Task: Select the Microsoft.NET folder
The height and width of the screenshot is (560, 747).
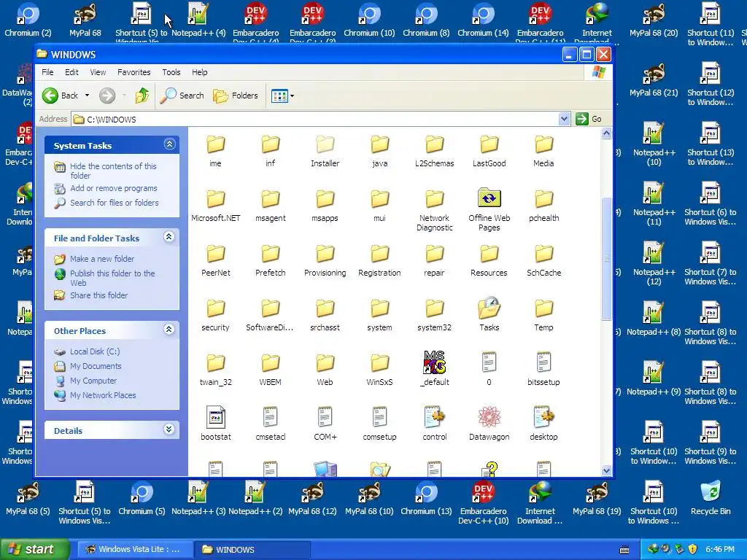Action: tap(215, 206)
